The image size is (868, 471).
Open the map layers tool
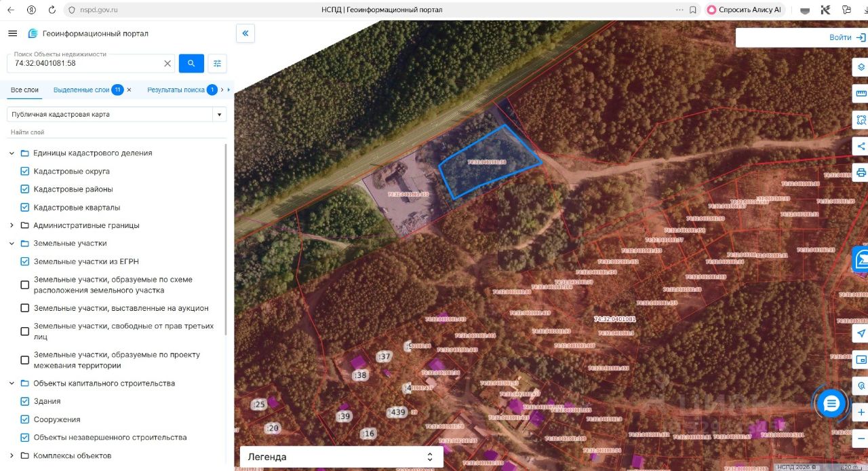861,67
